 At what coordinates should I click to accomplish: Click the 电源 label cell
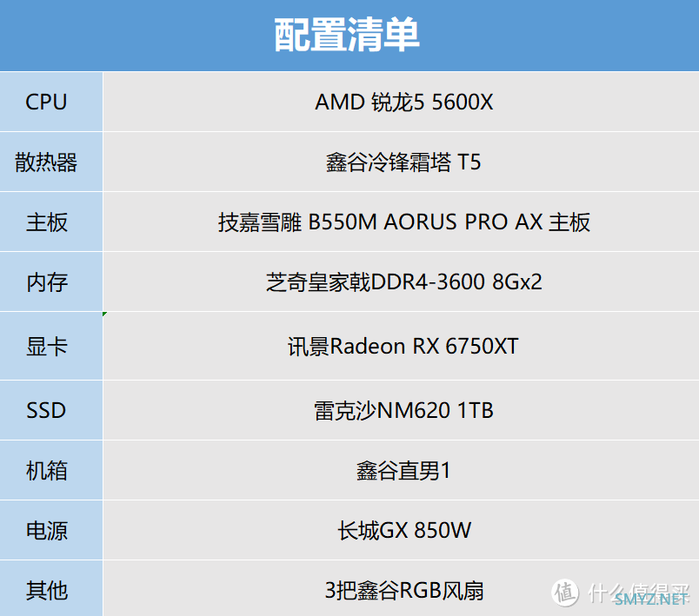pos(51,530)
